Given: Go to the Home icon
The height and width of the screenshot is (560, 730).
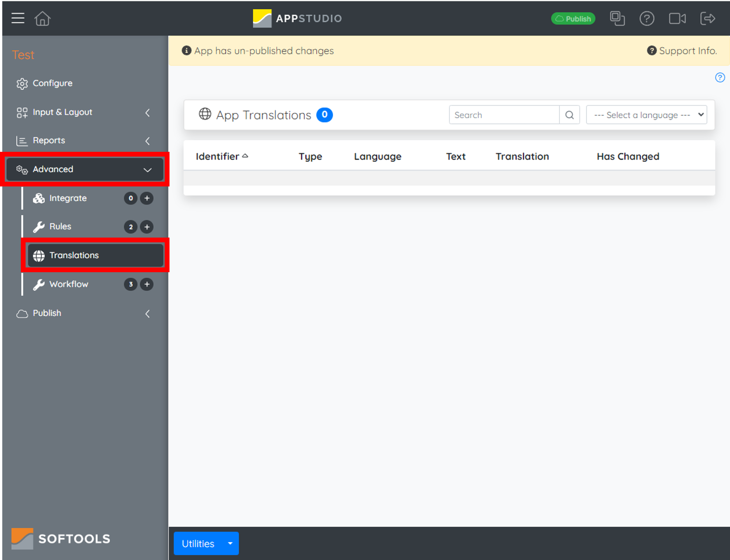Looking at the screenshot, I should [42, 18].
